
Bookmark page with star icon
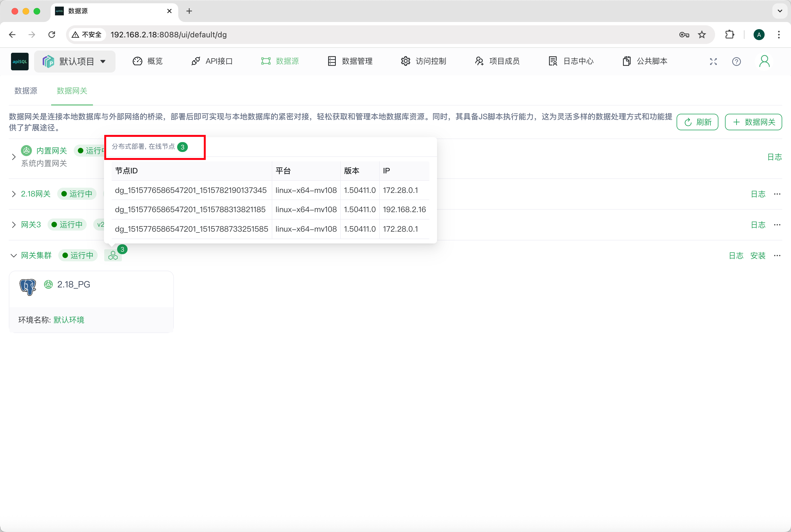[702, 35]
